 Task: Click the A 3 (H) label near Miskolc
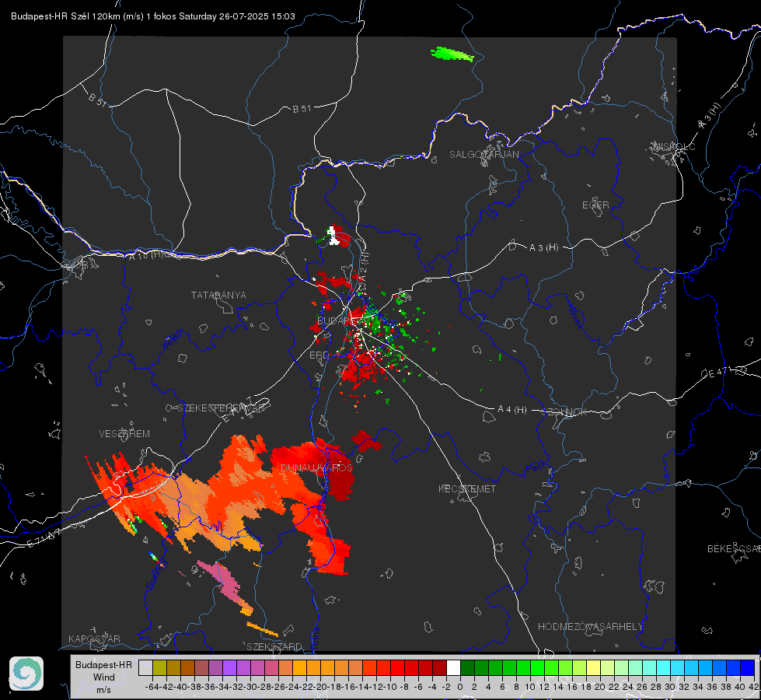(x=710, y=116)
